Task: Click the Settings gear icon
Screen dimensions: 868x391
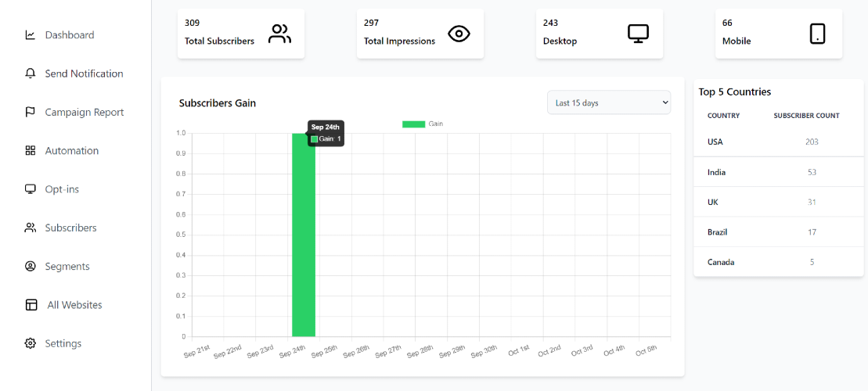Action: pyautogui.click(x=31, y=343)
